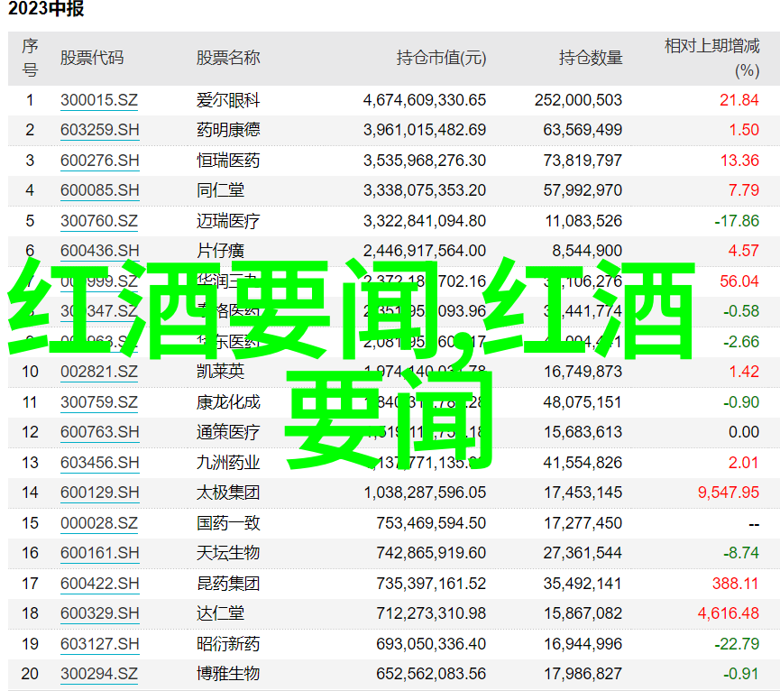The height and width of the screenshot is (700, 780).
Task: Click the 股票名称 column header
Action: click(228, 59)
